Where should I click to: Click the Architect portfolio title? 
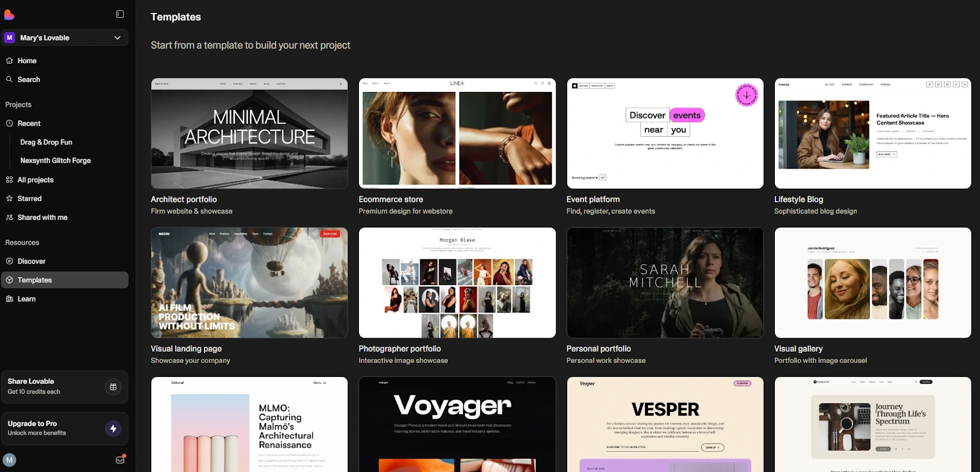(184, 199)
